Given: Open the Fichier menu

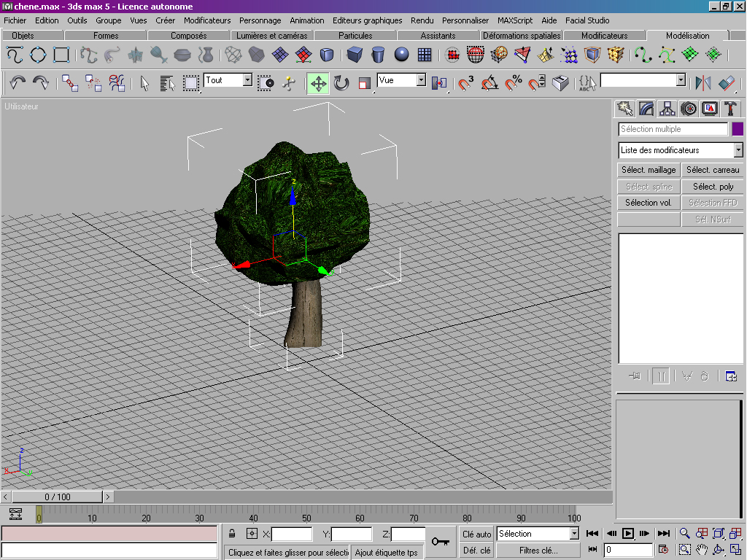Looking at the screenshot, I should click(x=15, y=20).
